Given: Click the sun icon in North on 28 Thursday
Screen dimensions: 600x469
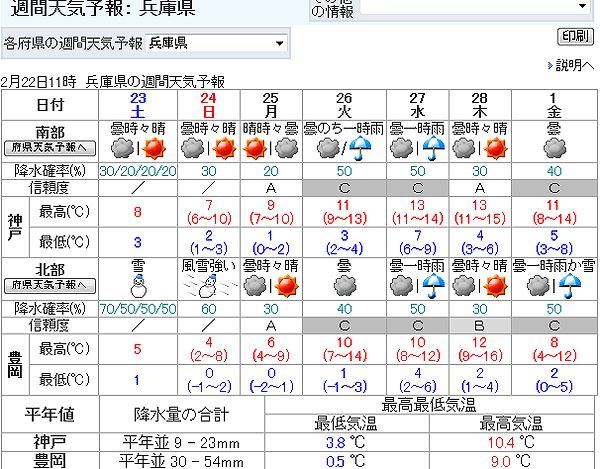Looking at the screenshot, I should tap(496, 286).
